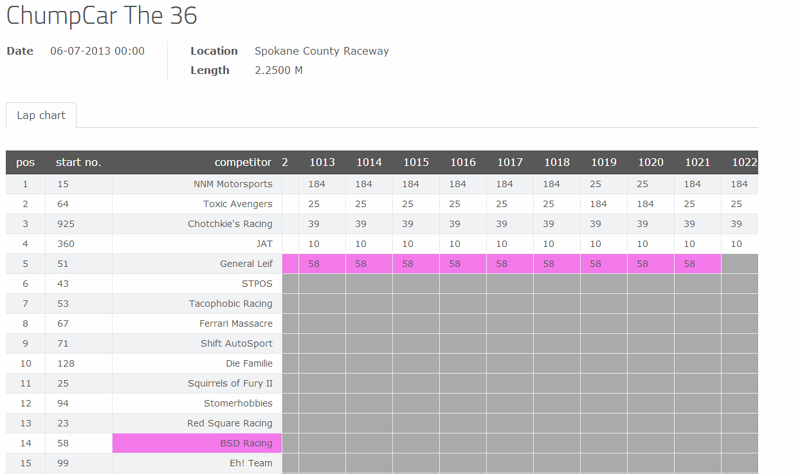The height and width of the screenshot is (474, 800).
Task: Select the Ferrari Massacre competitor
Action: [235, 324]
